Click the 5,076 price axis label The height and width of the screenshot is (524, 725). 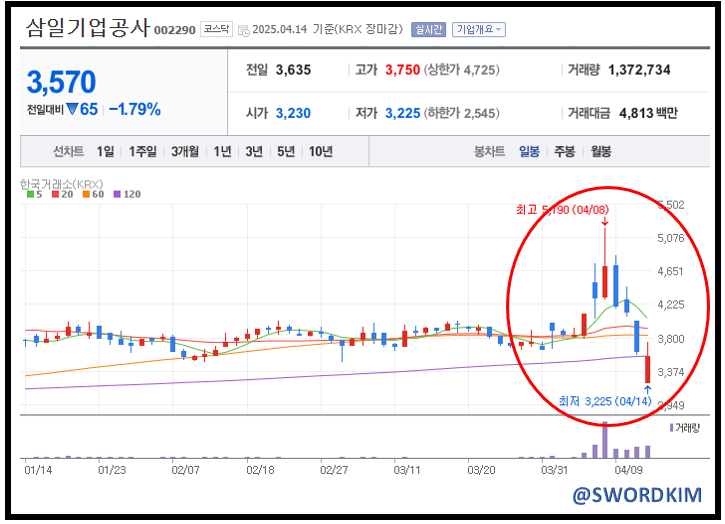(x=670, y=238)
